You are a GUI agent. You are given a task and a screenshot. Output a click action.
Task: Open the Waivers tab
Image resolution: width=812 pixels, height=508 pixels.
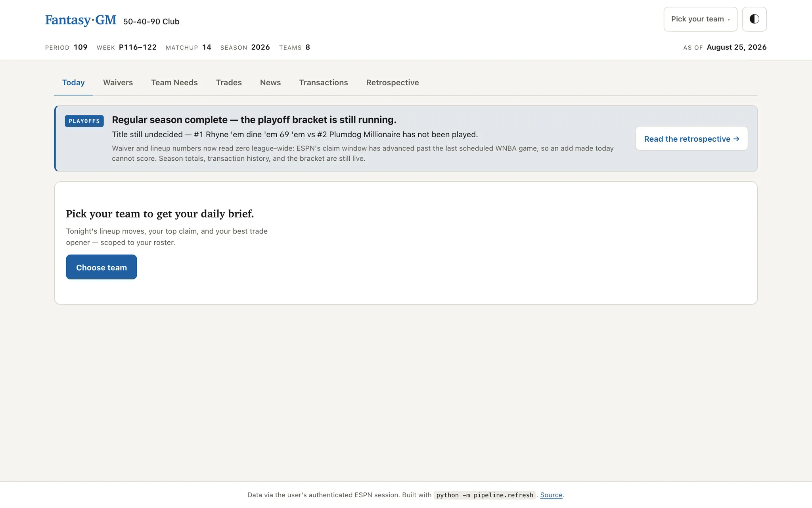pyautogui.click(x=118, y=83)
